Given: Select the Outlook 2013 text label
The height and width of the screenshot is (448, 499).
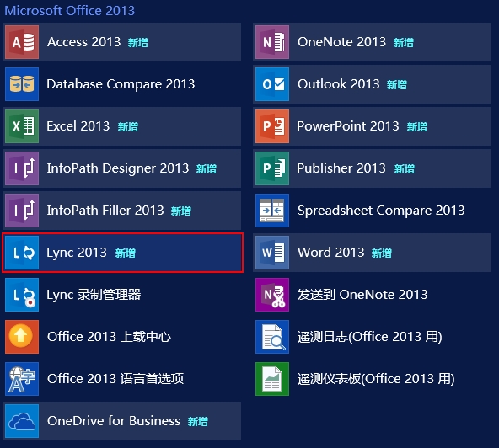Looking at the screenshot, I should [339, 84].
